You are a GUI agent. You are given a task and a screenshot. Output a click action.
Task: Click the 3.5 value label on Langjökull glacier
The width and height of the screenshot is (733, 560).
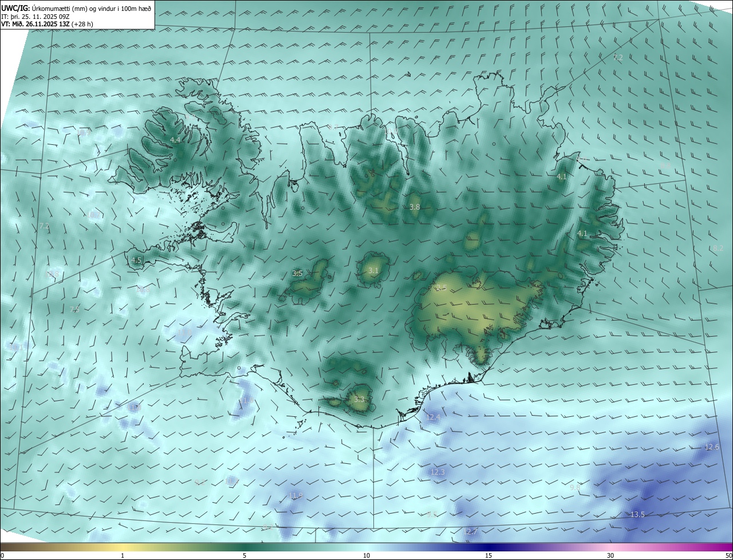coord(297,274)
